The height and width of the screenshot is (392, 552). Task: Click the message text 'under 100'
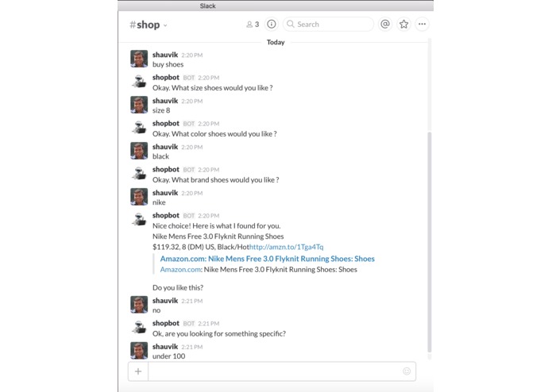click(x=168, y=356)
